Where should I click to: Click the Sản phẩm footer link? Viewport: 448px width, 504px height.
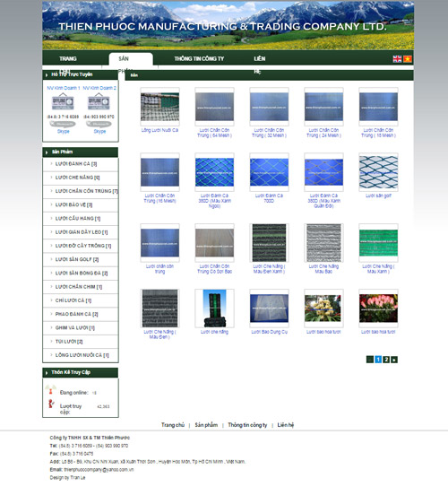[206, 425]
